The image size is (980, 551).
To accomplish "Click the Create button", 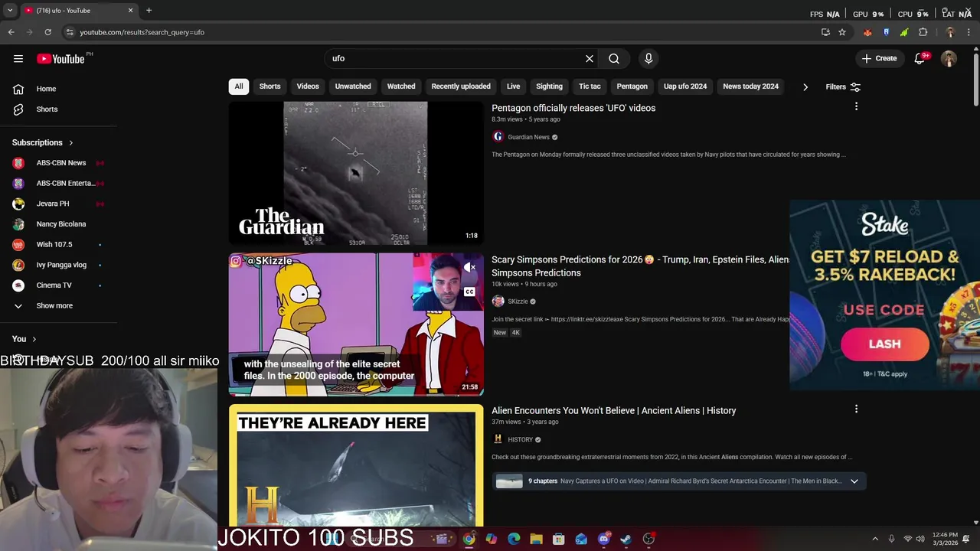I will click(x=879, y=59).
